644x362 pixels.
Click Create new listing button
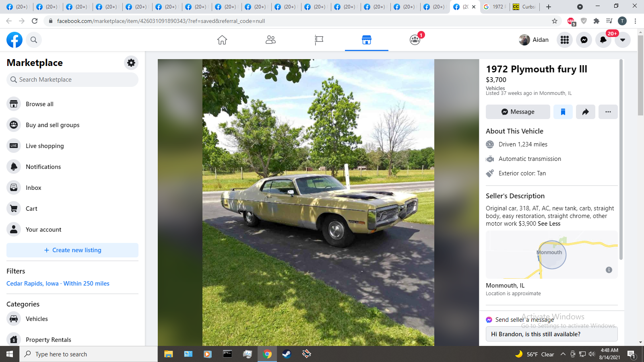coord(72,250)
